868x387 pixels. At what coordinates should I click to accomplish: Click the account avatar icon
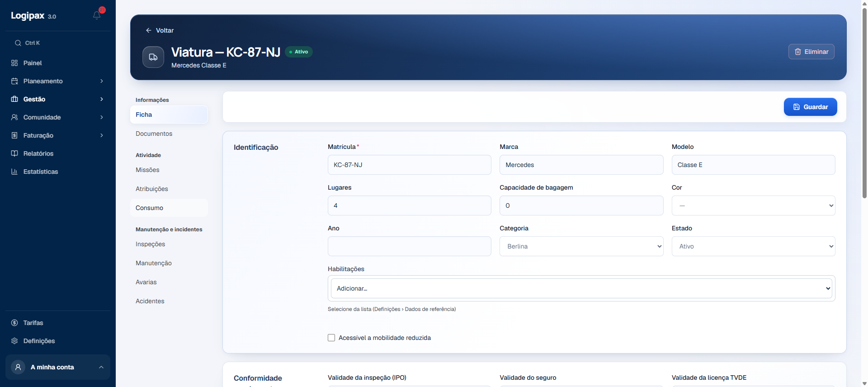point(18,367)
